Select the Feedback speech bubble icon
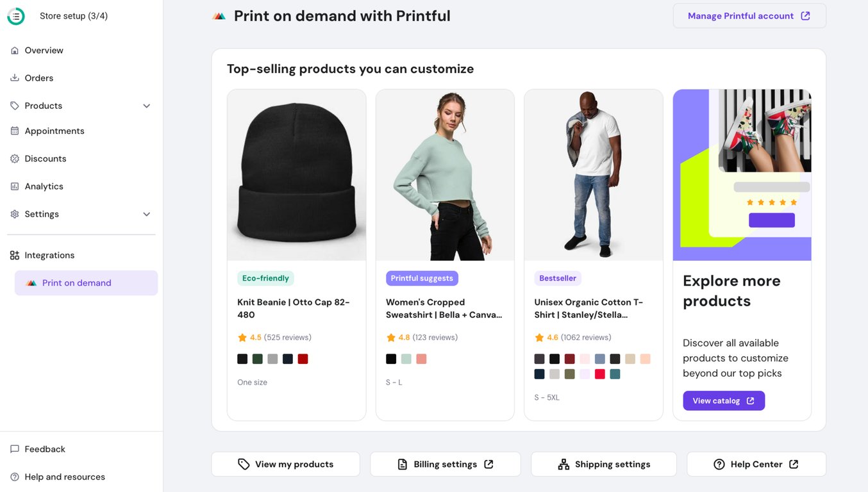 pyautogui.click(x=14, y=448)
